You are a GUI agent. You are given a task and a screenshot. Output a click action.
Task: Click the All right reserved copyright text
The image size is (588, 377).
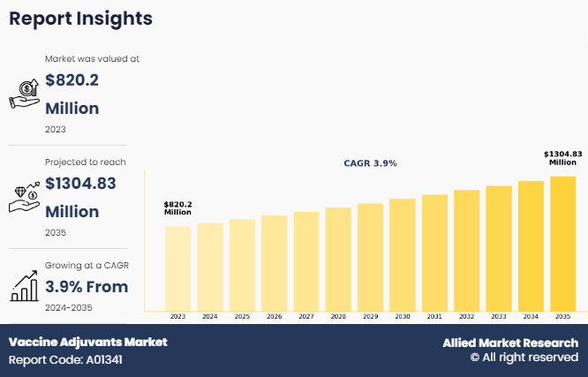tap(524, 358)
